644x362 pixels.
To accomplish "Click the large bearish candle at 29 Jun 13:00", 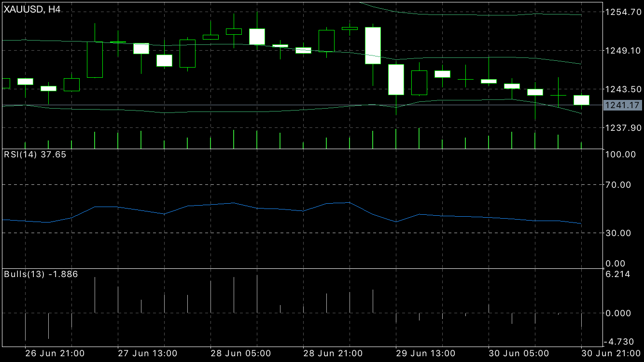I will (396, 80).
